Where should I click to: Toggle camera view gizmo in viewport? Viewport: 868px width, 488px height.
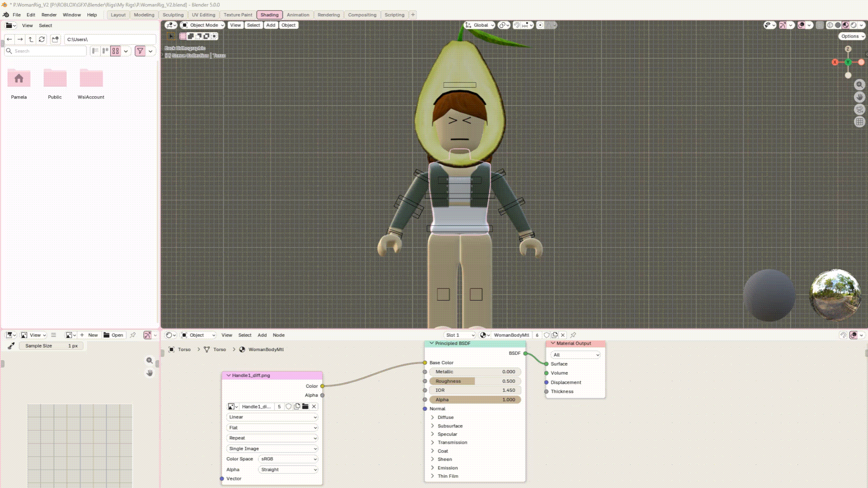point(859,109)
